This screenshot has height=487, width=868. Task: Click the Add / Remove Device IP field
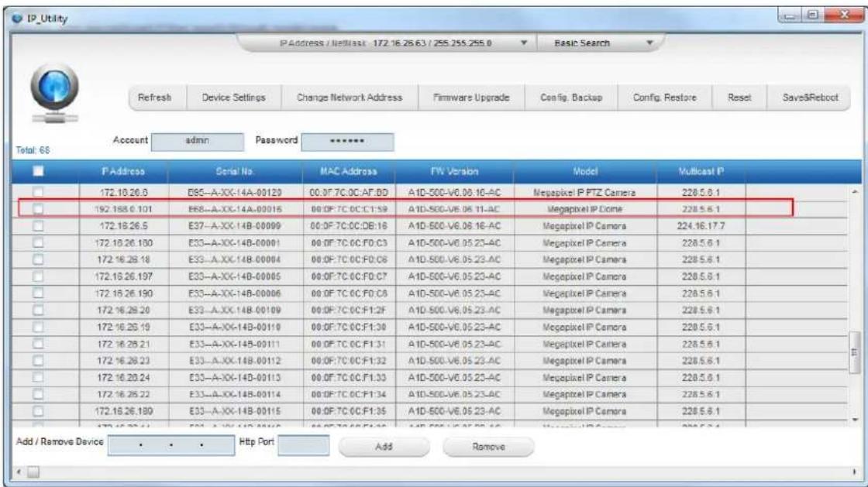171,445
